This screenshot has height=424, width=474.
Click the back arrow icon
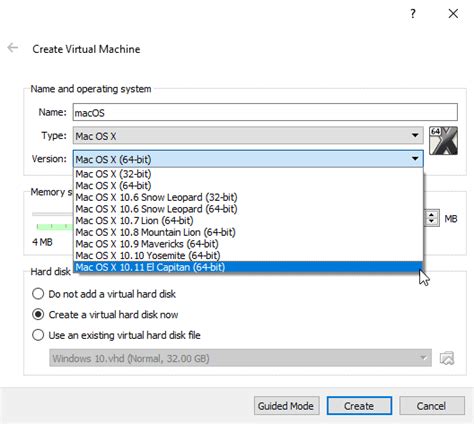point(13,48)
